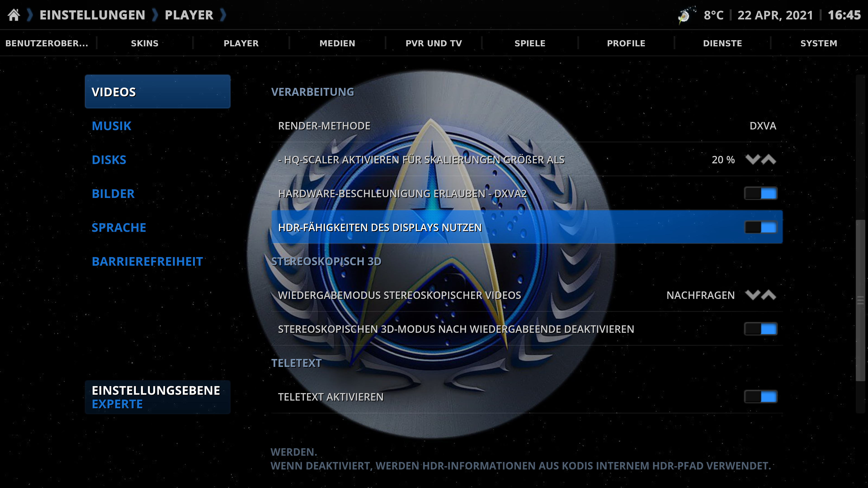868x488 pixels.
Task: Toggle Teletext aktivieren switch
Action: (761, 397)
